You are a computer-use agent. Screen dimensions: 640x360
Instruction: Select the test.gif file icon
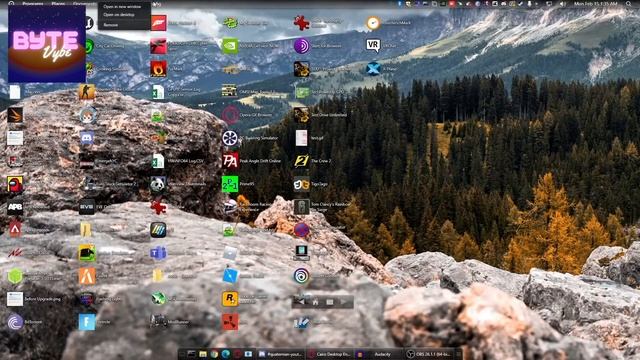point(302,138)
